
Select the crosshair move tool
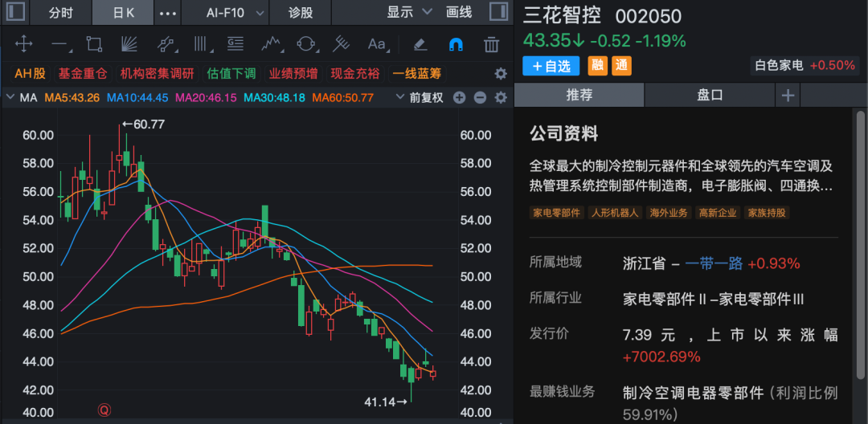coord(23,44)
